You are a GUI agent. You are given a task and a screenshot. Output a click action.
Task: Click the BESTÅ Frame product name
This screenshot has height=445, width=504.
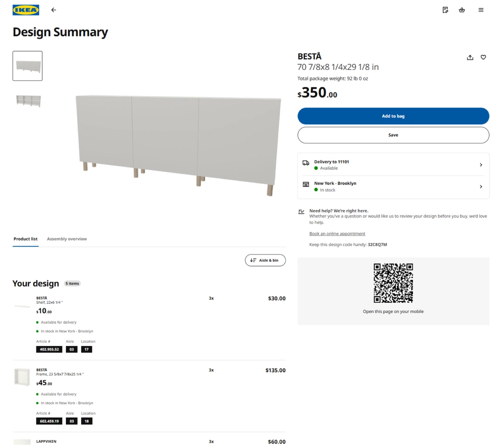[60, 372]
